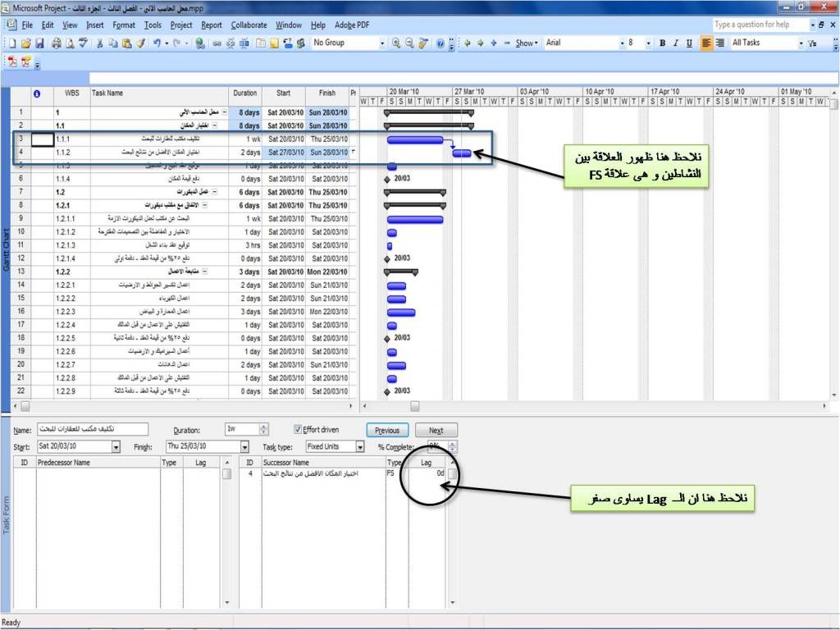The width and height of the screenshot is (840, 630).
Task: Click the Outdent green left arrow
Action: point(467,43)
